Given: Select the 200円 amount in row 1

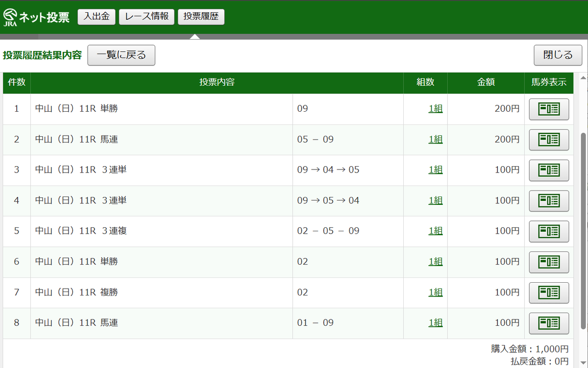Looking at the screenshot, I should [x=507, y=109].
